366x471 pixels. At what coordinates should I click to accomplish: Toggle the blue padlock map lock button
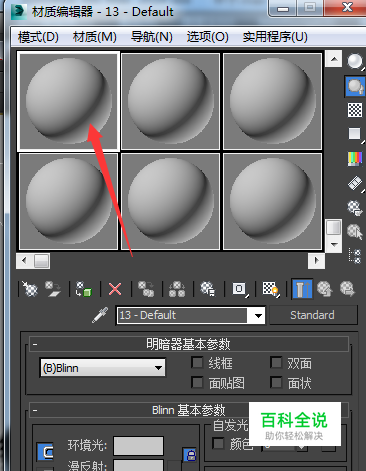[190, 454]
